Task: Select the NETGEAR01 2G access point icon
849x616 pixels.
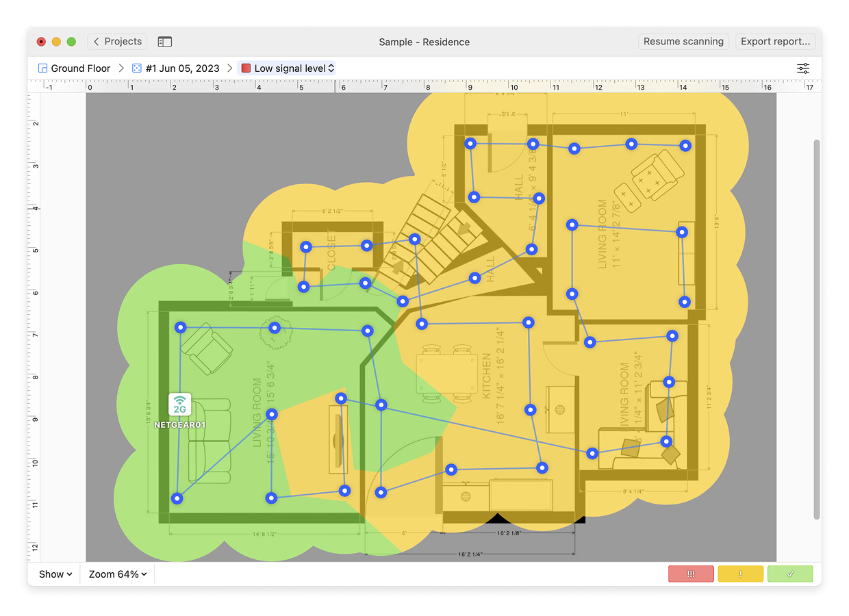Action: coord(180,404)
